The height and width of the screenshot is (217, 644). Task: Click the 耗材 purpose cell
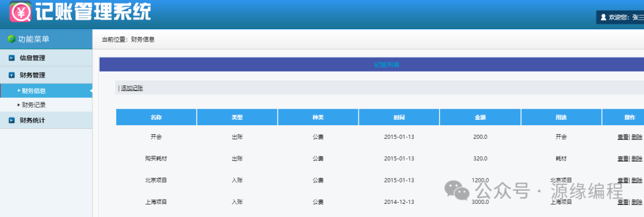tap(561, 158)
